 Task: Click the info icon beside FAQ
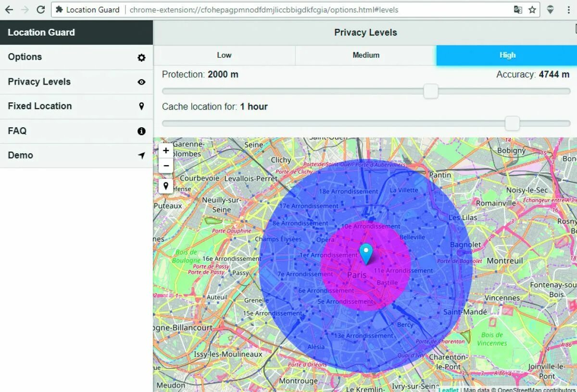141,131
